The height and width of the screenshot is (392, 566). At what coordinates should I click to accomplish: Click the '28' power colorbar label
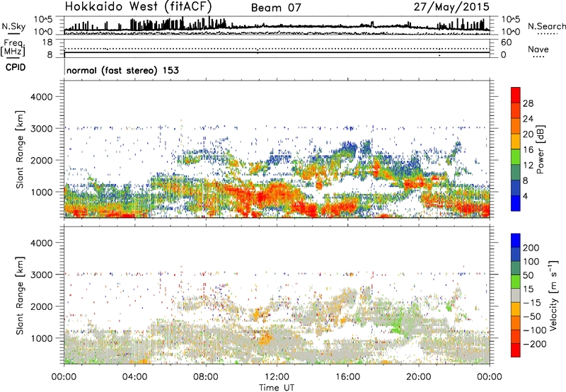click(528, 103)
